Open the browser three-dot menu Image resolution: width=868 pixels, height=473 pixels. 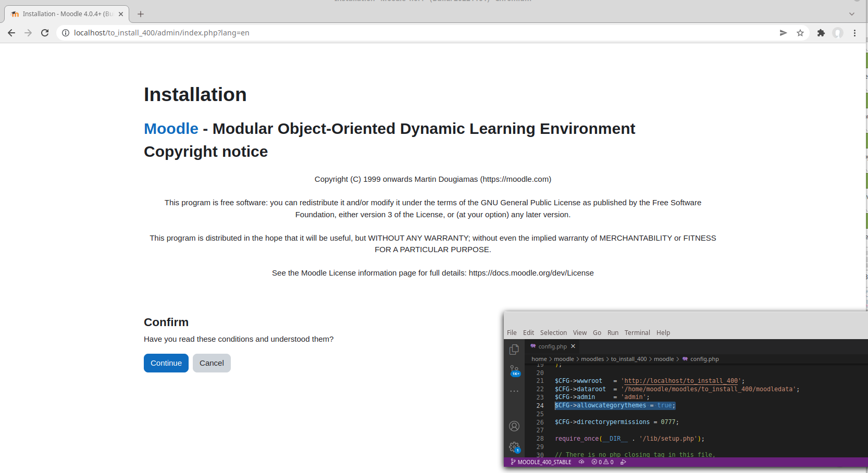pos(855,33)
